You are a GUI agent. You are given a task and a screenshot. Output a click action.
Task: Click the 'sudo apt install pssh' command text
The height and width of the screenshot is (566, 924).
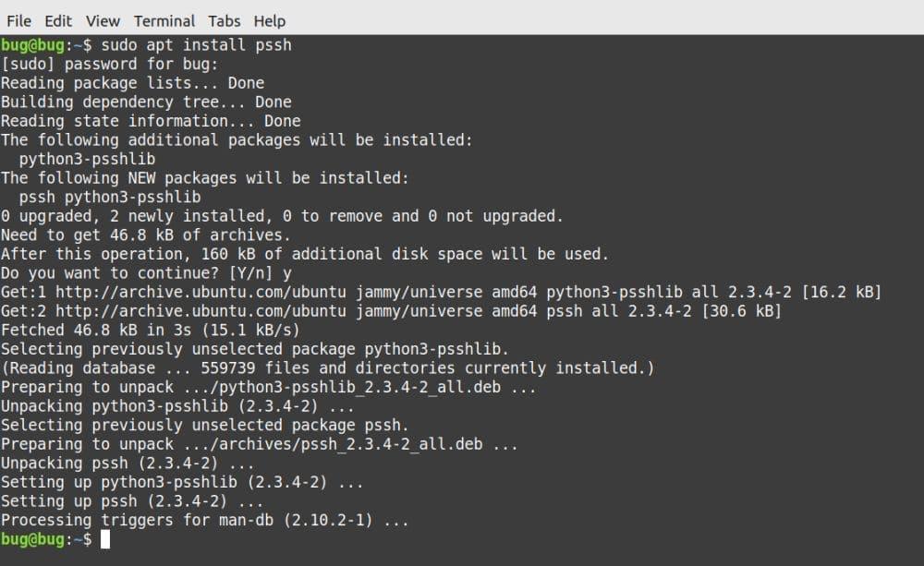point(196,44)
